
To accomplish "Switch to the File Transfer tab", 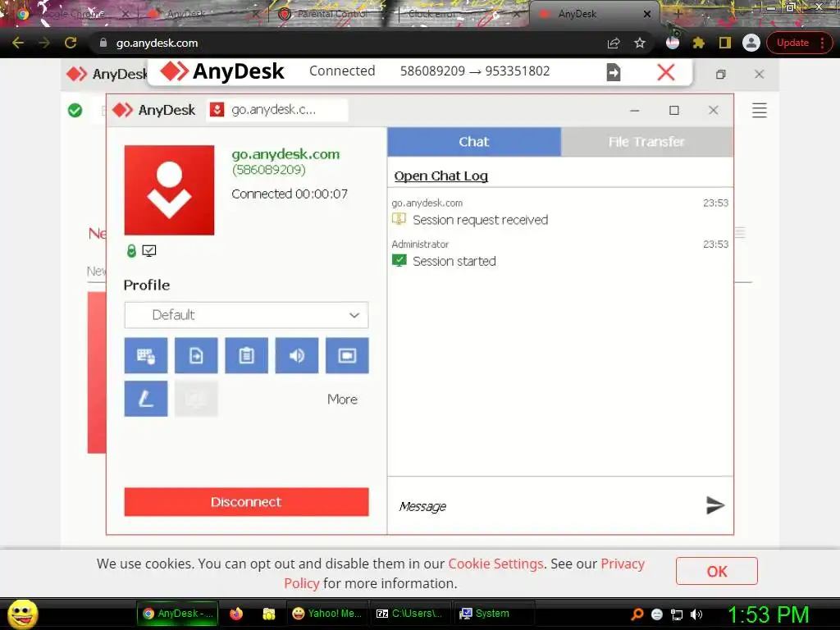I will pyautogui.click(x=646, y=142).
